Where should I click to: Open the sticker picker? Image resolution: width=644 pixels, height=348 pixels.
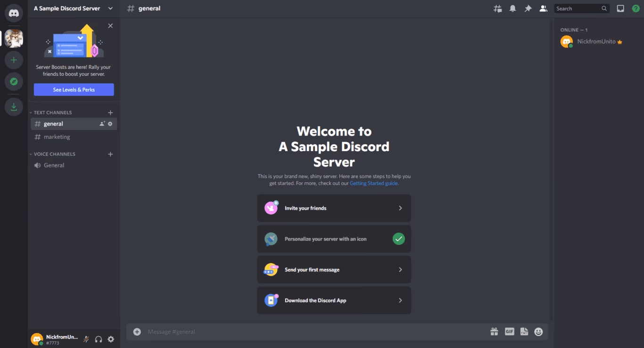[524, 332]
